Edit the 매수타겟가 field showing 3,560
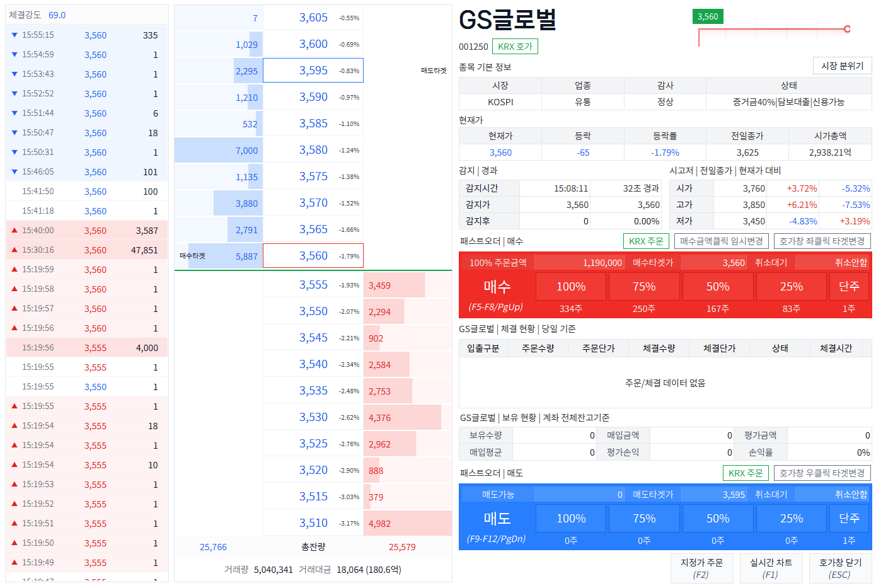 point(715,262)
